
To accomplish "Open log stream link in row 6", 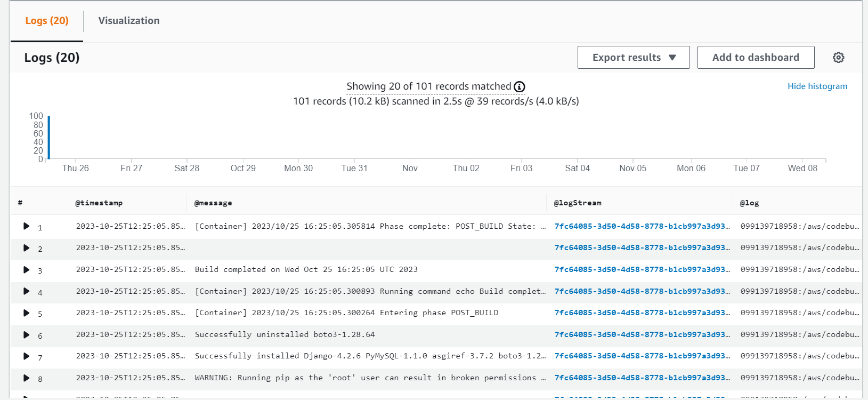I will click(x=642, y=335).
